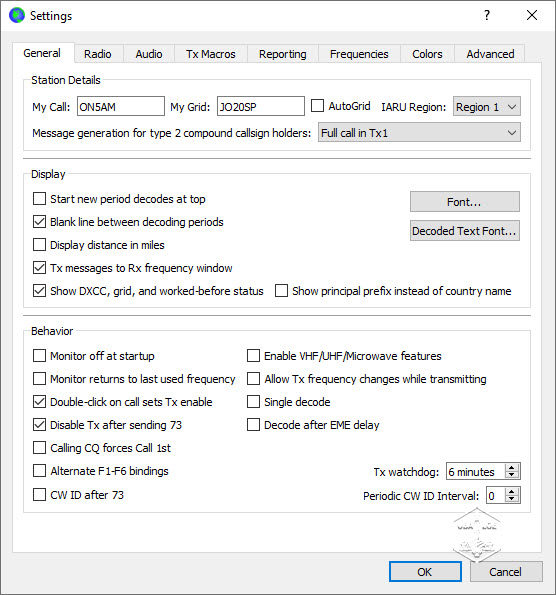Switch to the Radio tab
This screenshot has width=556, height=595.
(x=98, y=54)
